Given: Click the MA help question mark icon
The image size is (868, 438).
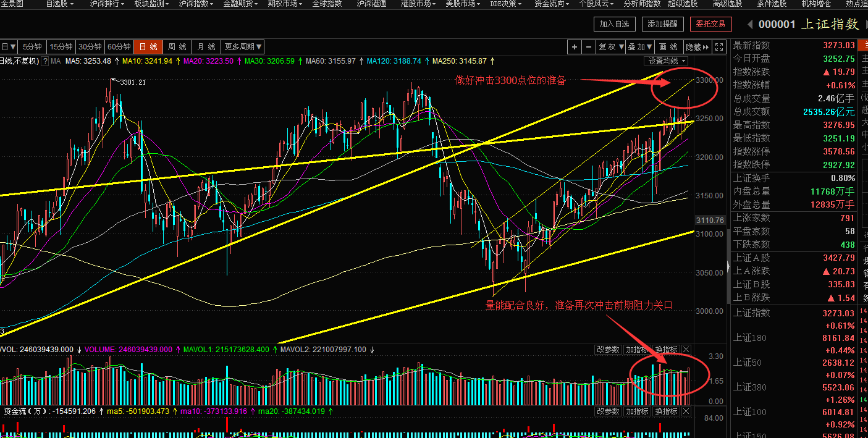Looking at the screenshot, I should tap(46, 61).
